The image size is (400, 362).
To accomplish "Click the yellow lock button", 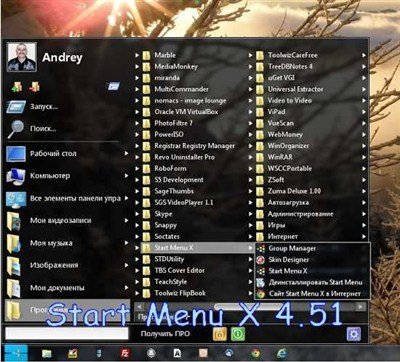I will pyautogui.click(x=220, y=334).
